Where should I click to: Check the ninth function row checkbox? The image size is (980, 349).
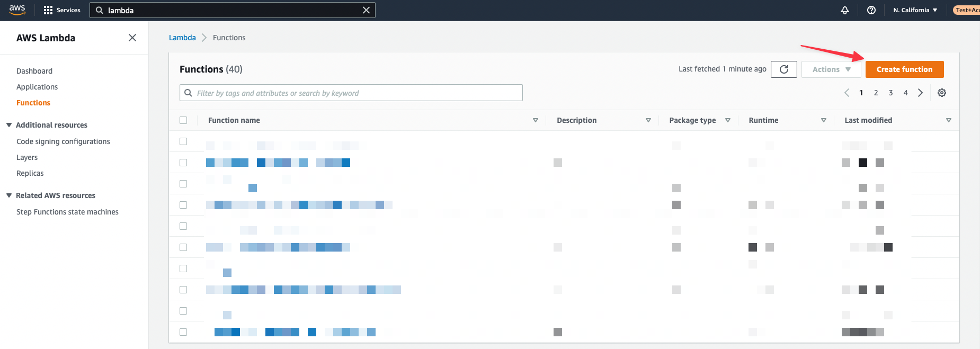[183, 311]
